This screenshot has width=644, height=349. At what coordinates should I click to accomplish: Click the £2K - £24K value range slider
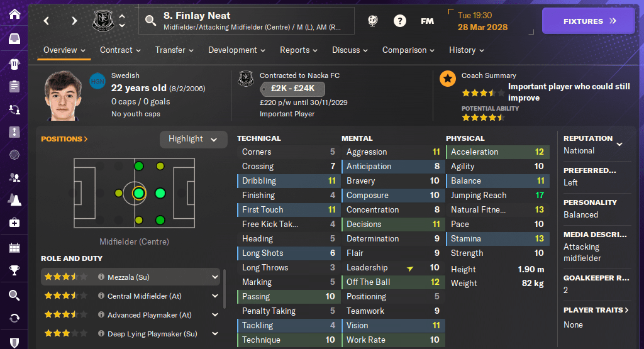292,89
